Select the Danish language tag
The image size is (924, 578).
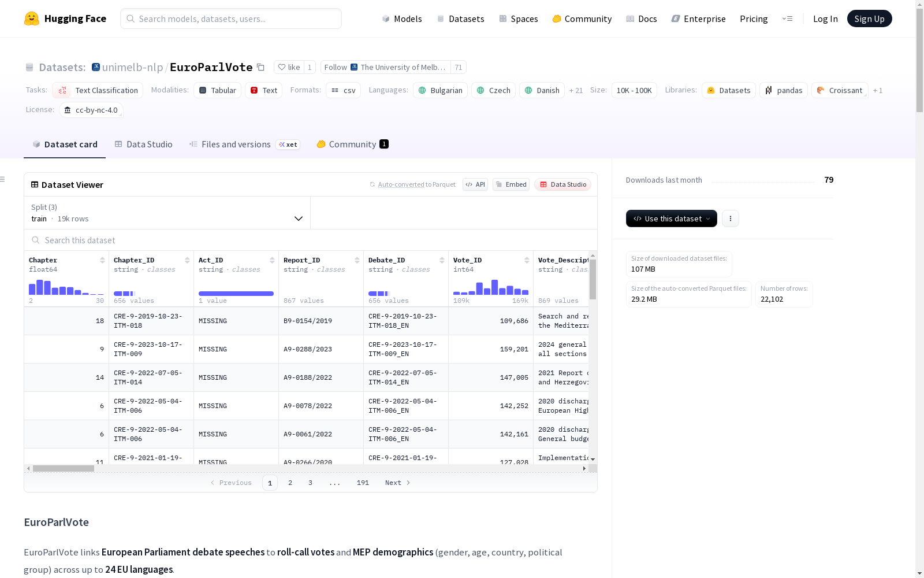click(x=542, y=90)
